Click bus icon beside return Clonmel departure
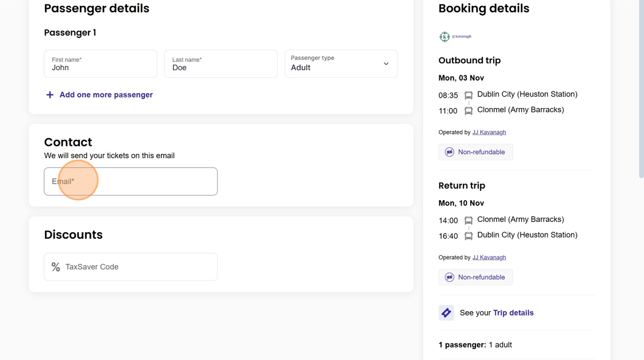 469,220
